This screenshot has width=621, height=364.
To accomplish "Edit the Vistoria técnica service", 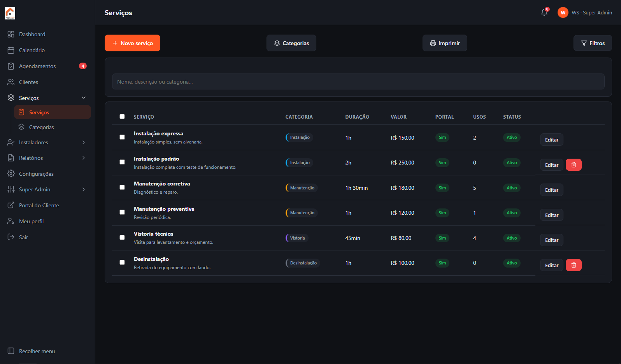I will click(x=552, y=240).
